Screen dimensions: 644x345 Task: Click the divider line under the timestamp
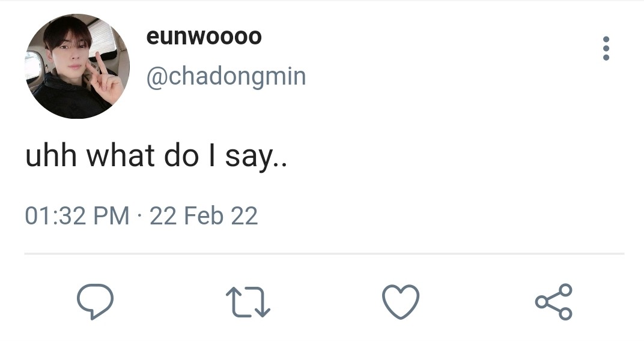324,254
